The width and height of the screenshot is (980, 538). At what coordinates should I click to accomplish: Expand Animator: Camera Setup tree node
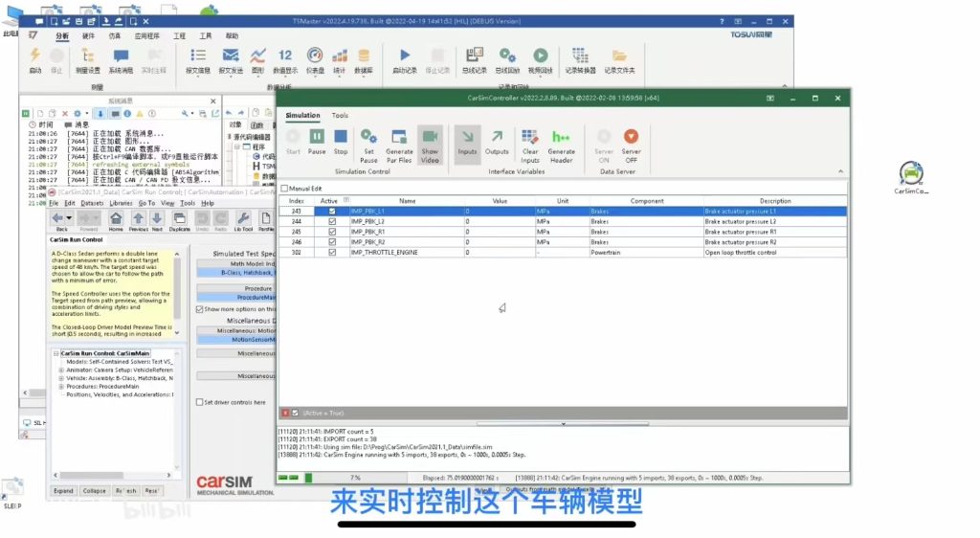[x=61, y=370]
